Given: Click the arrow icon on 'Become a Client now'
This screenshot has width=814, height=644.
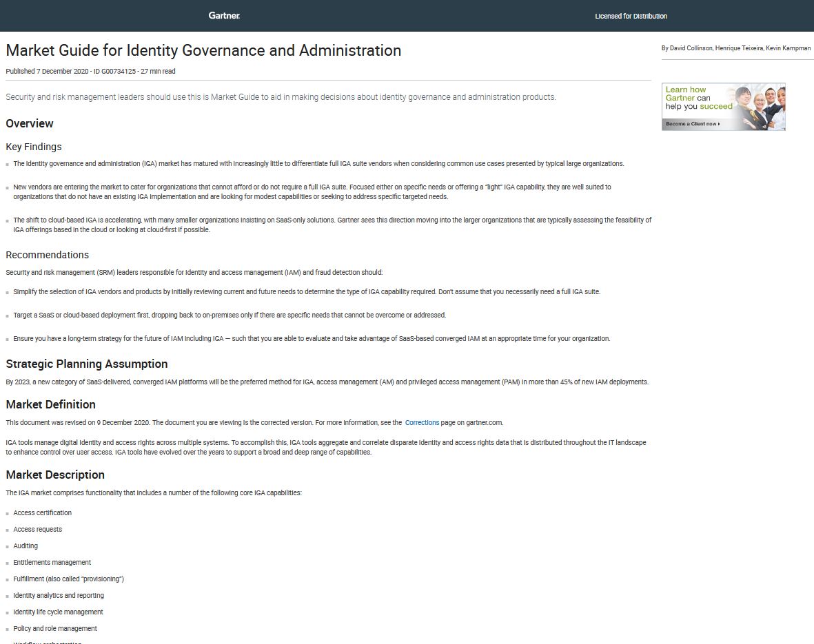Looking at the screenshot, I should point(718,124).
